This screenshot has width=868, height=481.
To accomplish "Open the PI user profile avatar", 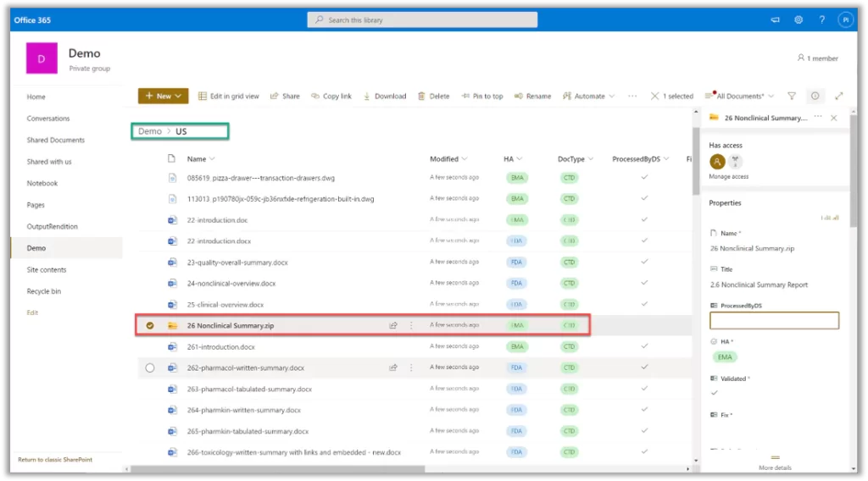I will click(x=845, y=20).
